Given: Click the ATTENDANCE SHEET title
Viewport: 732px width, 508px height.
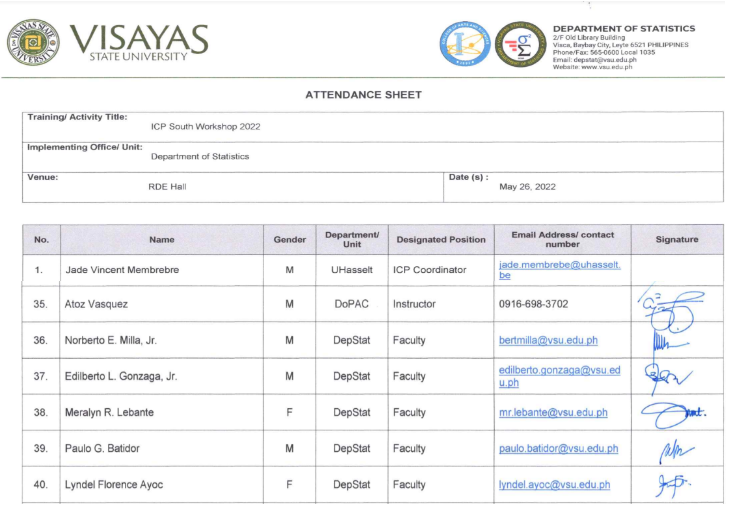Looking at the screenshot, I should coord(363,95).
